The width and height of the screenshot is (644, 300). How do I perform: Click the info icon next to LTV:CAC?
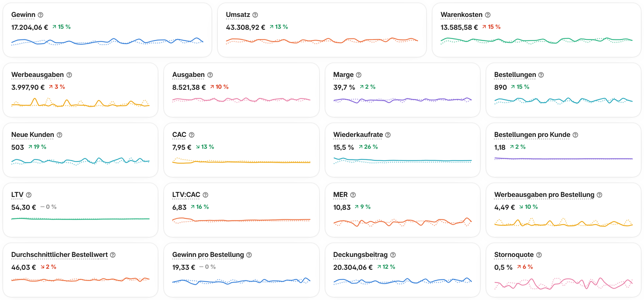205,195
